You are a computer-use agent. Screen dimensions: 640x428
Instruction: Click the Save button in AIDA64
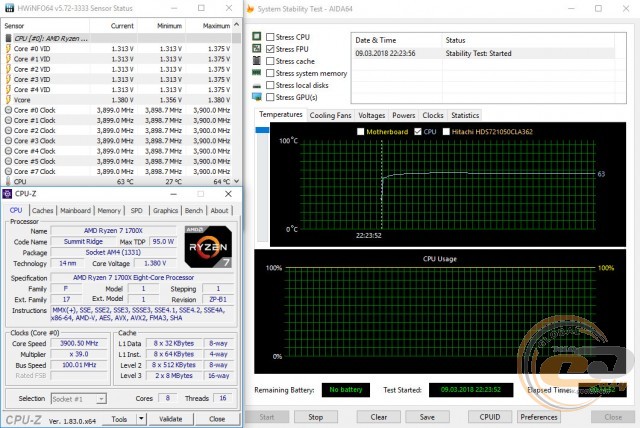(427, 417)
